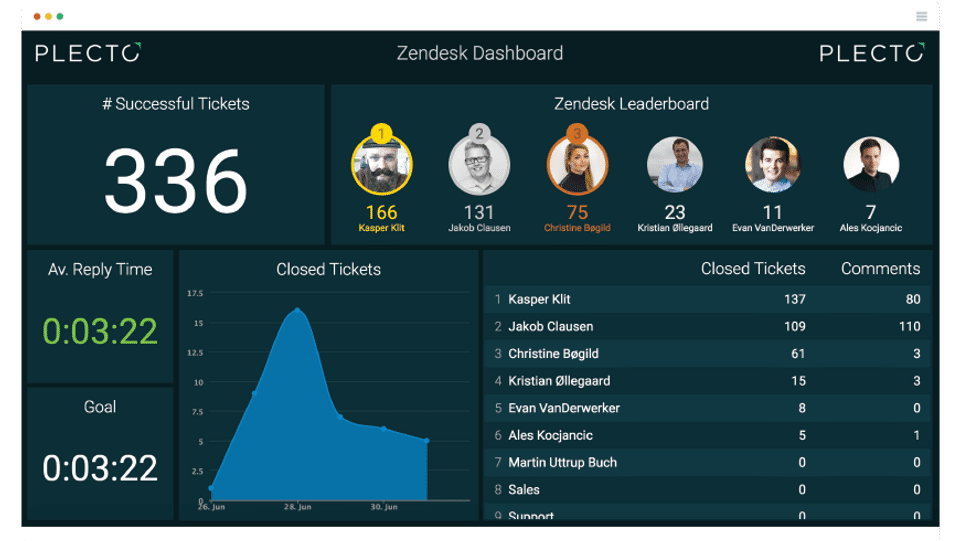Select the Sales table row

tap(707, 490)
